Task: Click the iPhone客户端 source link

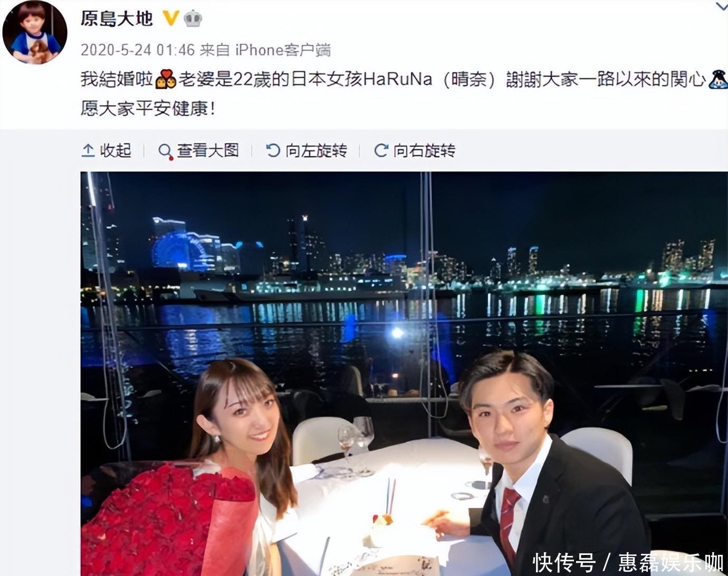Action: click(x=283, y=50)
